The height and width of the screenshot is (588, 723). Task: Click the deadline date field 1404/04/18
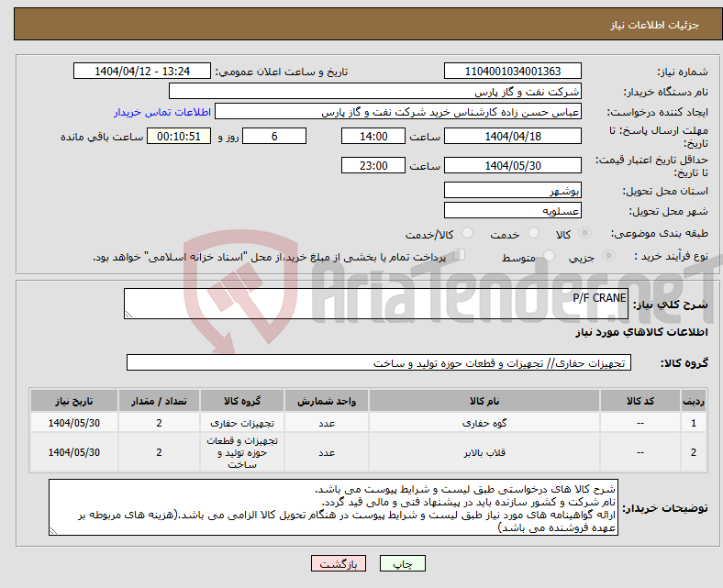coord(512,136)
